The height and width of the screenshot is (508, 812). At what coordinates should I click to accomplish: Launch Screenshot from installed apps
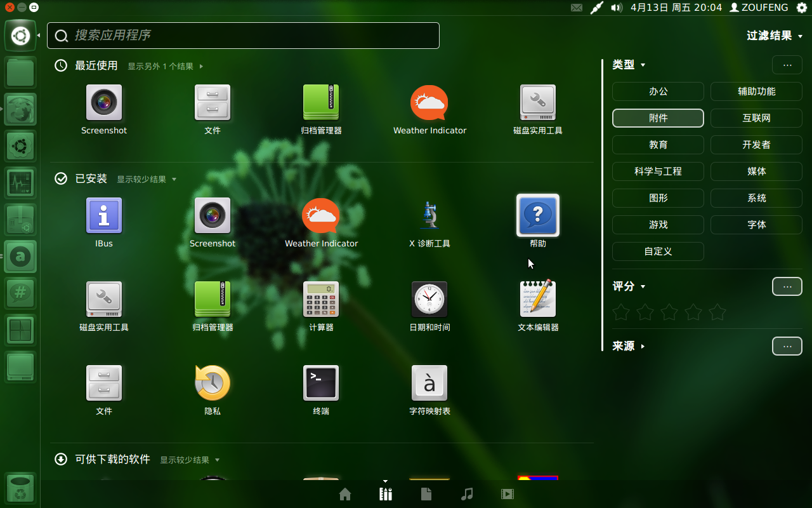point(213,222)
